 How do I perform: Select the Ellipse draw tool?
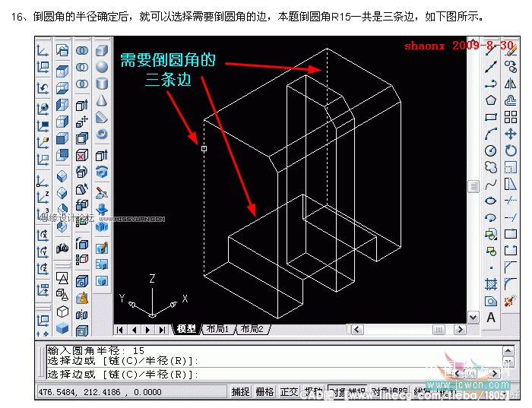point(491,201)
